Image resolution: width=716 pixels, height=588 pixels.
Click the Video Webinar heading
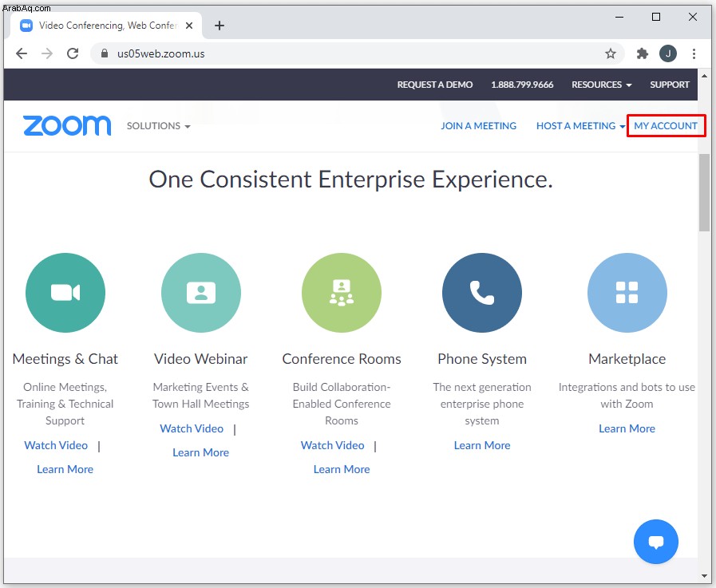(x=200, y=359)
